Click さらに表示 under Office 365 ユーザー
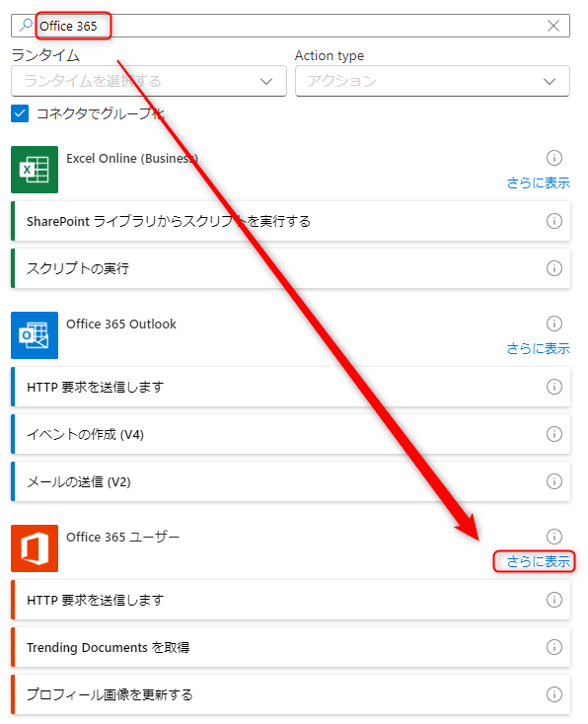This screenshot has width=588, height=724. pyautogui.click(x=538, y=562)
